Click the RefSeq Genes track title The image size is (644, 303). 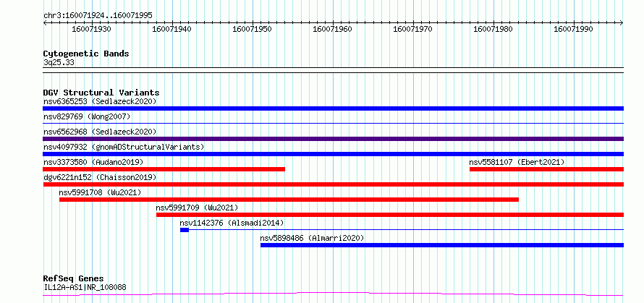tap(74, 278)
